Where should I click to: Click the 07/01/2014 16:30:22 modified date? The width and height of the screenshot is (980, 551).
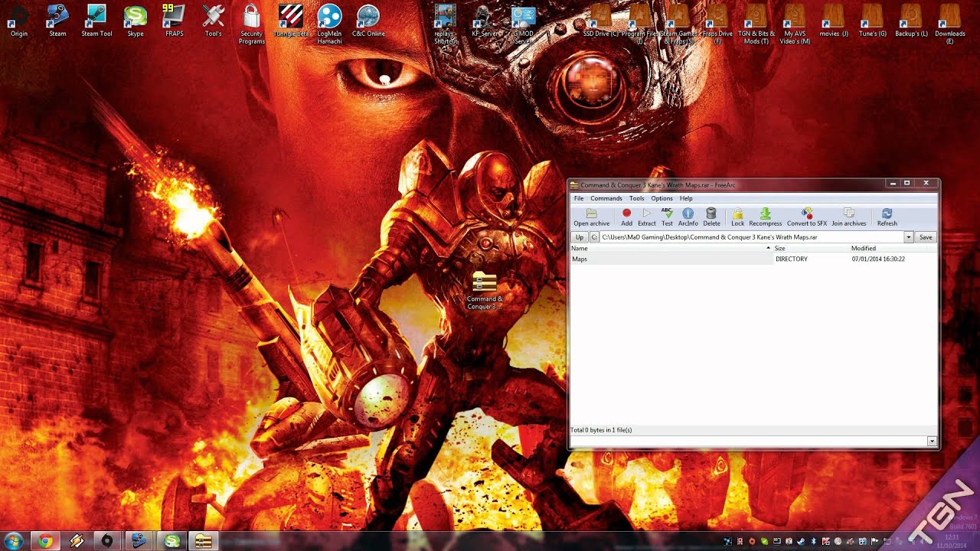878,259
